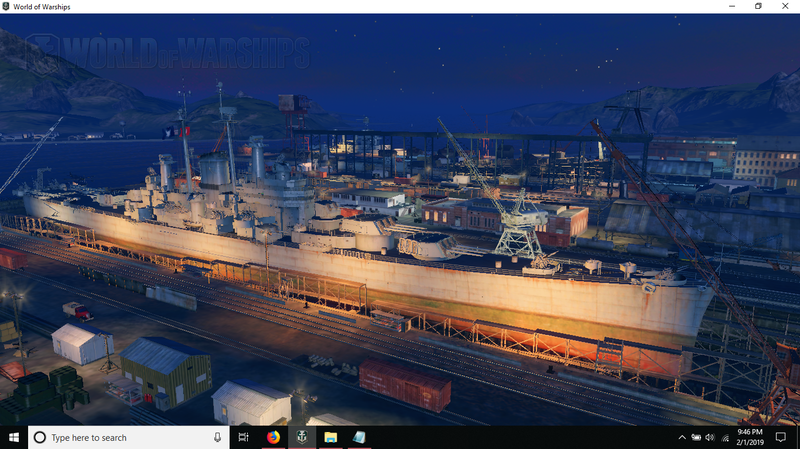Open File Explorer from the taskbar
Image resolution: width=800 pixels, height=449 pixels.
(x=330, y=437)
